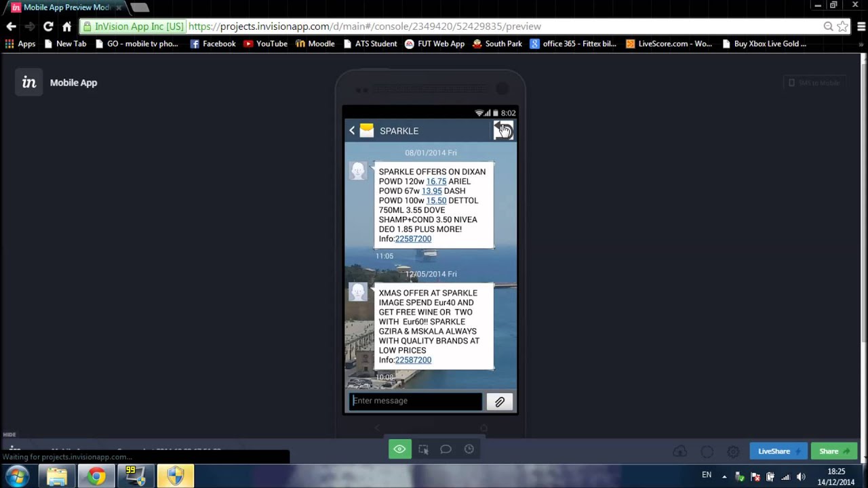Expand bookmarks overflow chevron
Viewport: 868px width, 488px height.
(863, 44)
